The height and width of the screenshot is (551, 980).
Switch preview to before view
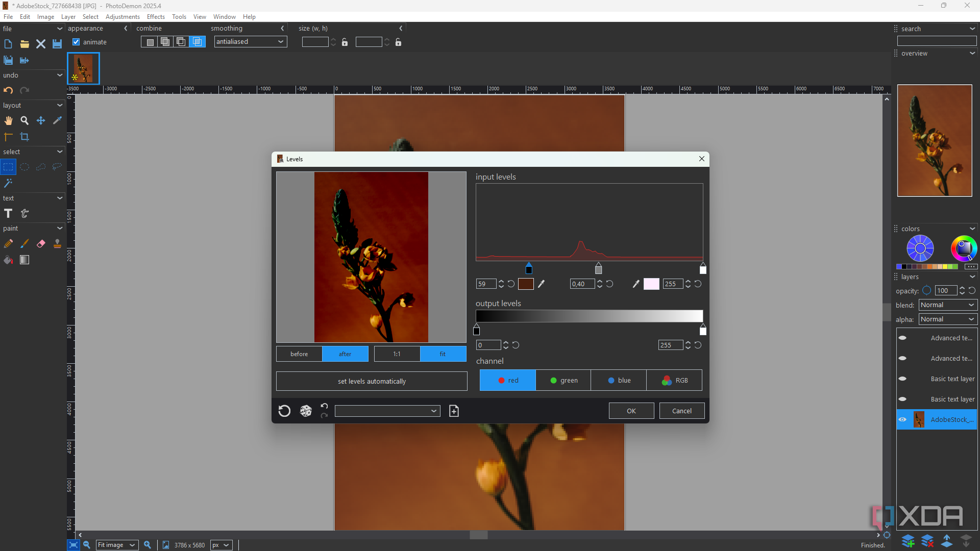click(299, 354)
